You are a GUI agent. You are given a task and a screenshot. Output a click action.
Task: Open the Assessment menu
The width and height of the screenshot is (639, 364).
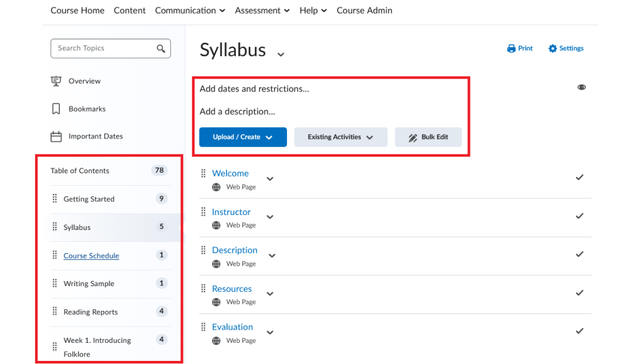click(x=262, y=11)
